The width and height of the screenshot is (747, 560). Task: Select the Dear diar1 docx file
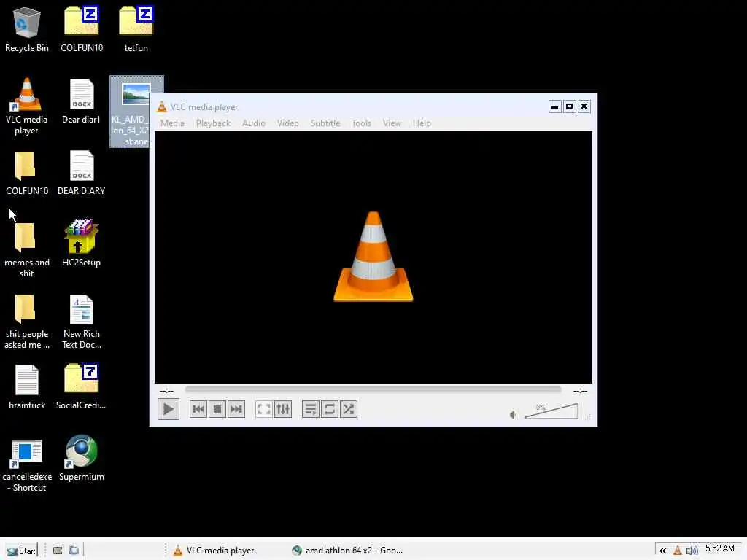[82, 101]
